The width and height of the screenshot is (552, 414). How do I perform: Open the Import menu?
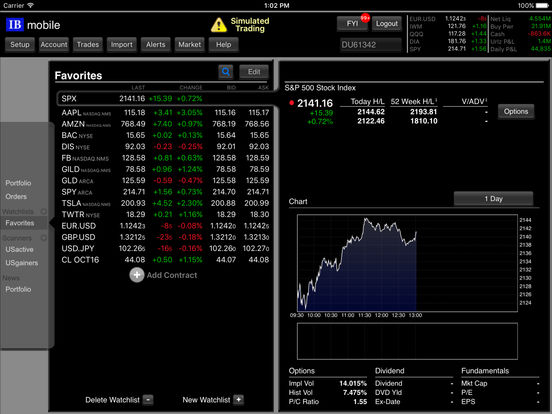[x=121, y=45]
